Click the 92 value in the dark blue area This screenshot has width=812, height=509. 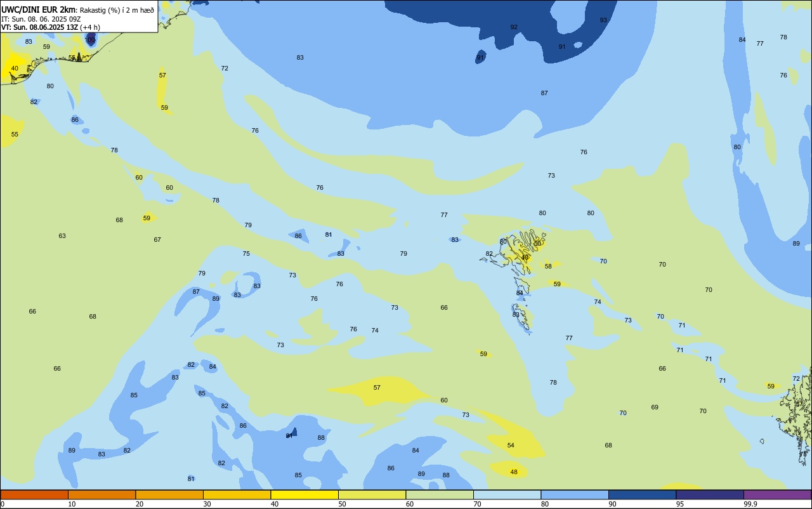coord(514,27)
